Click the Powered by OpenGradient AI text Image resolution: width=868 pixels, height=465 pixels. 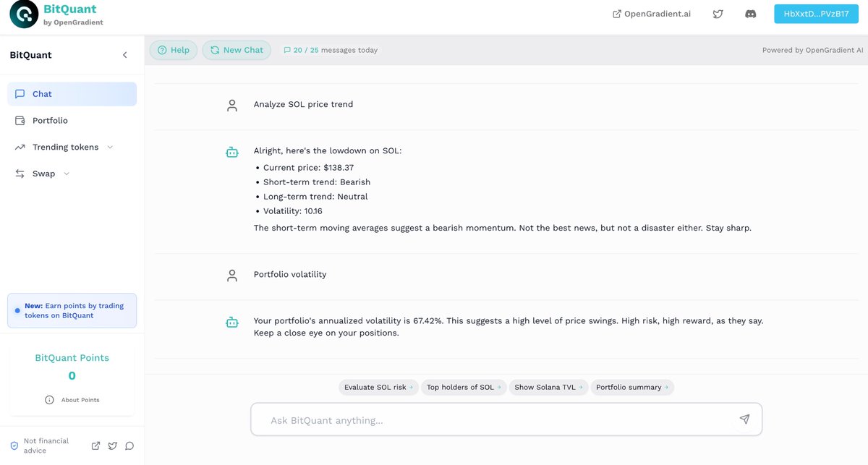click(813, 50)
